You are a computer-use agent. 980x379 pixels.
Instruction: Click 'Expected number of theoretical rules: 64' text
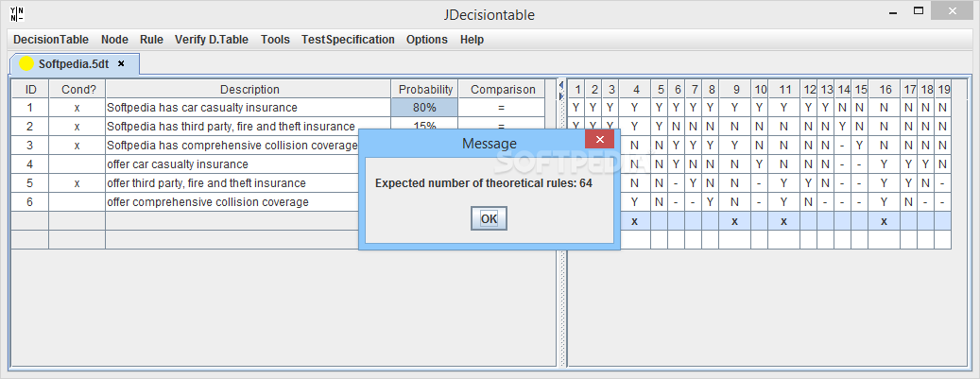pos(483,183)
